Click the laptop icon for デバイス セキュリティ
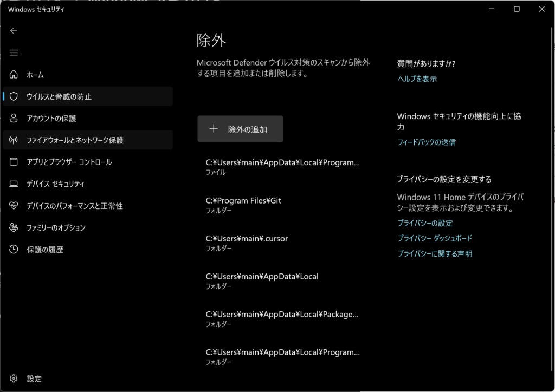Viewport: 555px width, 392px height. click(14, 184)
